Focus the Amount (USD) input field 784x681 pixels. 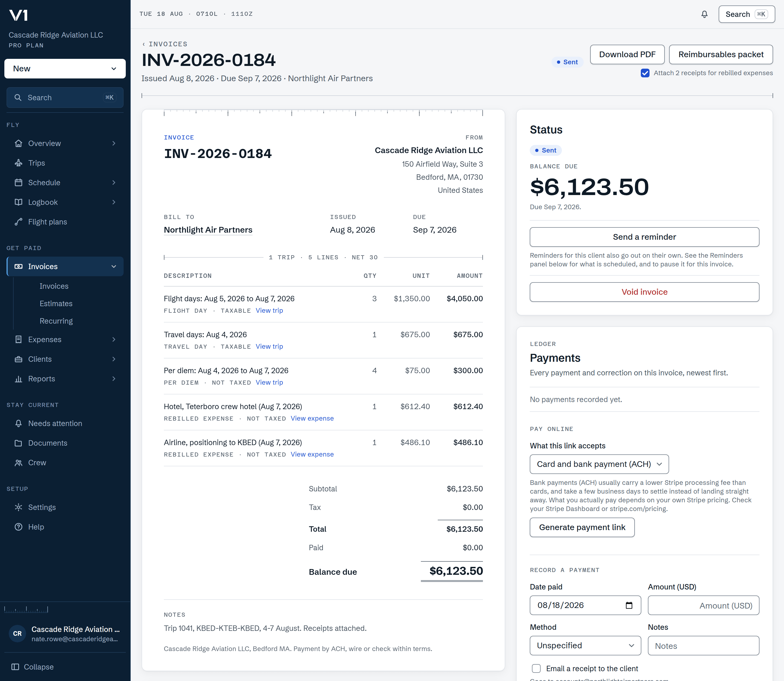click(x=703, y=605)
